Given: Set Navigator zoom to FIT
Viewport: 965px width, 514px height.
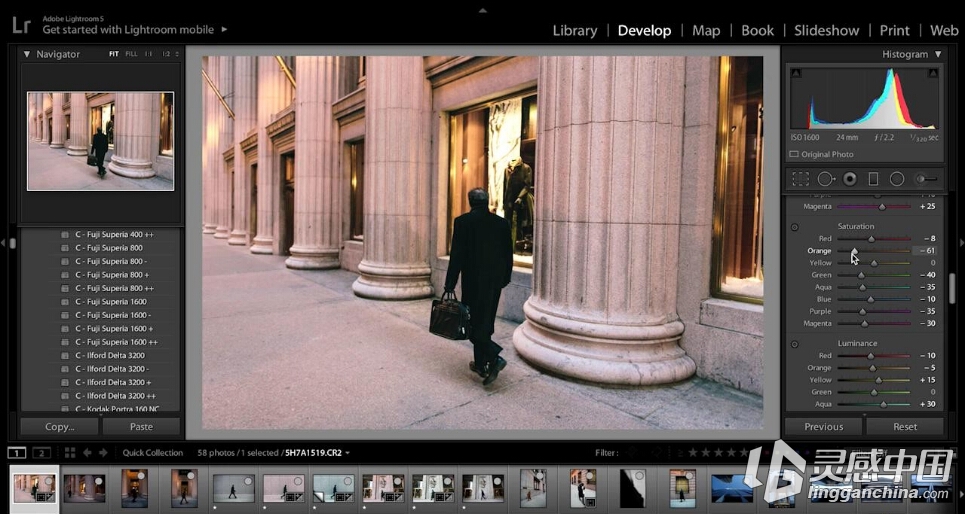Looking at the screenshot, I should pos(114,54).
